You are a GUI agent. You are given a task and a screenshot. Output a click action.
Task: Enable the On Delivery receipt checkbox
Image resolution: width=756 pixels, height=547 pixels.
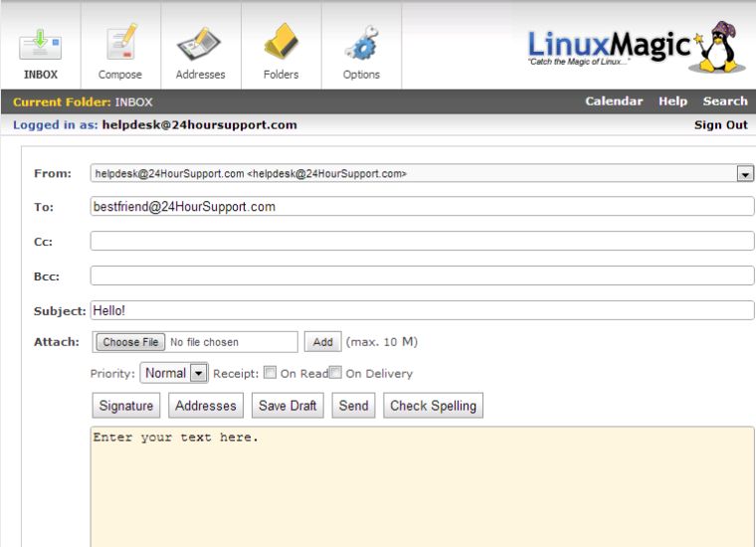(x=335, y=373)
